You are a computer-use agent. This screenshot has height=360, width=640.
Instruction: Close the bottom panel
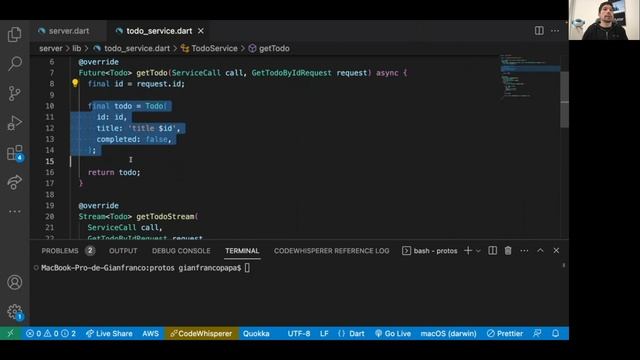[556, 251]
